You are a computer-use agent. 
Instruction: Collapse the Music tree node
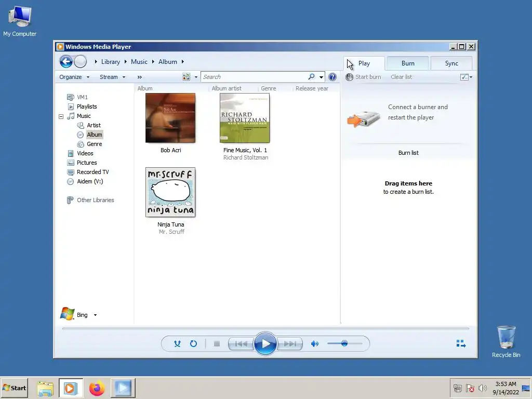pyautogui.click(x=61, y=116)
